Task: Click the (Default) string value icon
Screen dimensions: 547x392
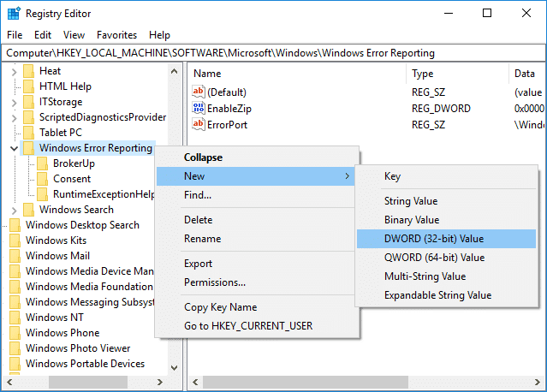Action: tap(198, 92)
